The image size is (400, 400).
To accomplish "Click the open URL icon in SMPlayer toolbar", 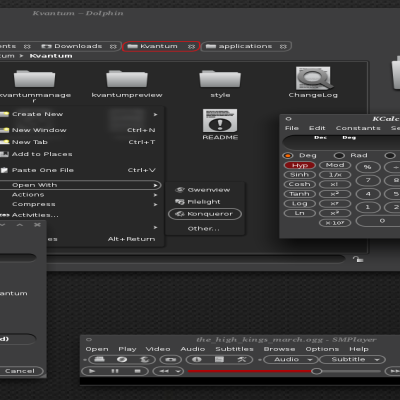I will [x=144, y=360].
